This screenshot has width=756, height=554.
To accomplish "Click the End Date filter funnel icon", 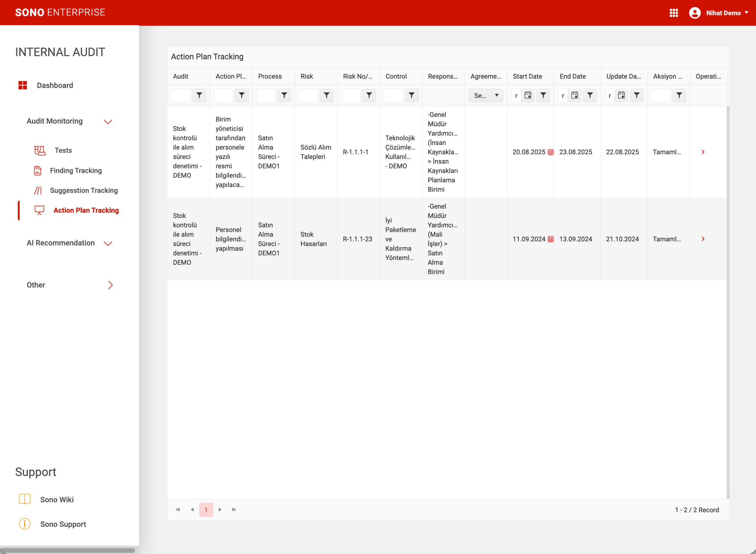I will (590, 95).
